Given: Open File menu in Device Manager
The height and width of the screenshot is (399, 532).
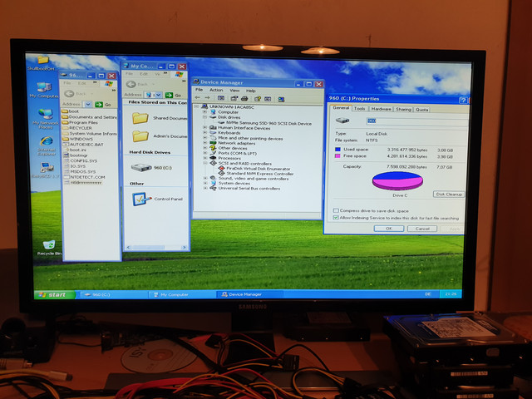Looking at the screenshot, I should (x=199, y=90).
